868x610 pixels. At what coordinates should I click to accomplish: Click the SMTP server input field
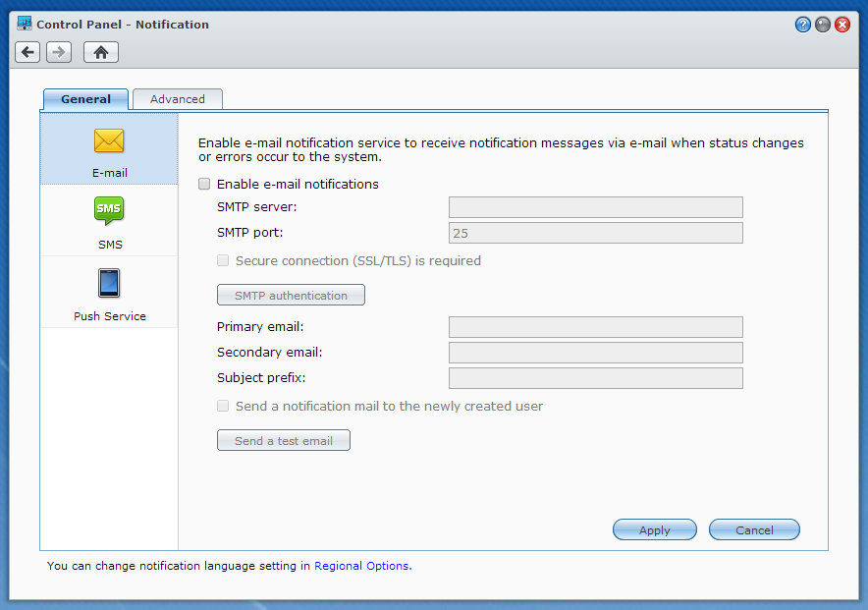(595, 207)
